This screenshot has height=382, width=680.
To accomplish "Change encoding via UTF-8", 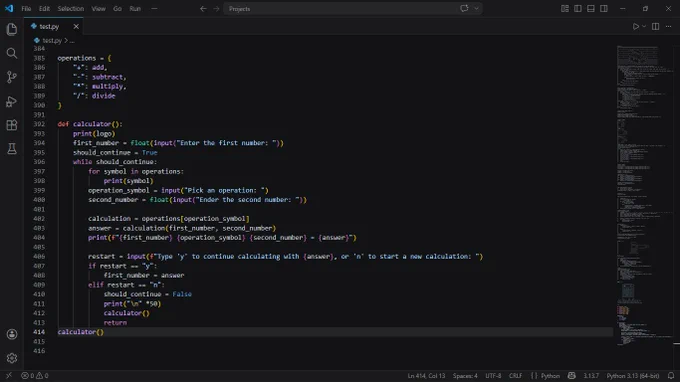I will click(x=493, y=376).
